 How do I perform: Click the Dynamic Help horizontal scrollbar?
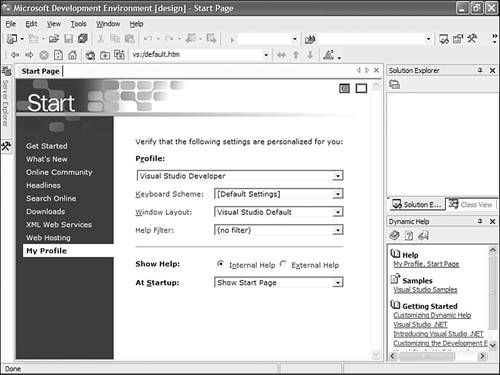point(437,356)
